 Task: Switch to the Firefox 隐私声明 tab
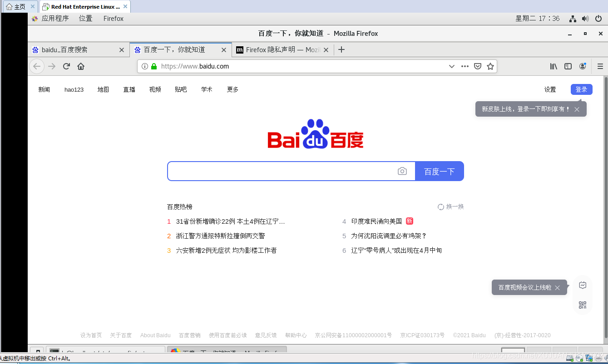click(x=283, y=50)
